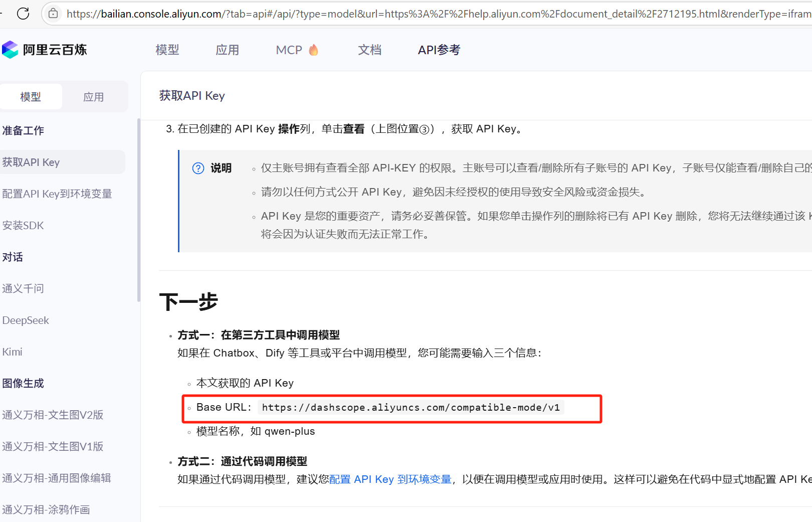Image resolution: width=812 pixels, height=522 pixels.
Task: Follow the 配置 API Key 到环境变量 link
Action: (x=390, y=479)
